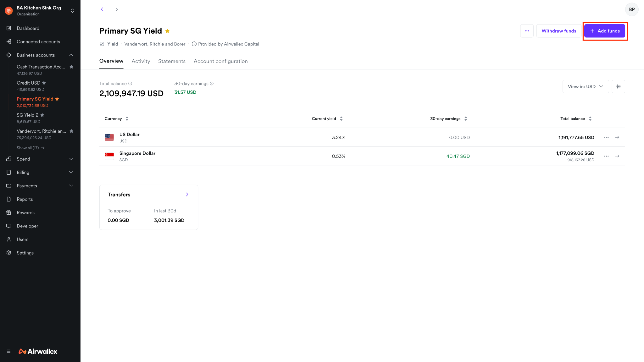Open the BP profile avatar
Screen dimensions: 644x362
(632, 9)
